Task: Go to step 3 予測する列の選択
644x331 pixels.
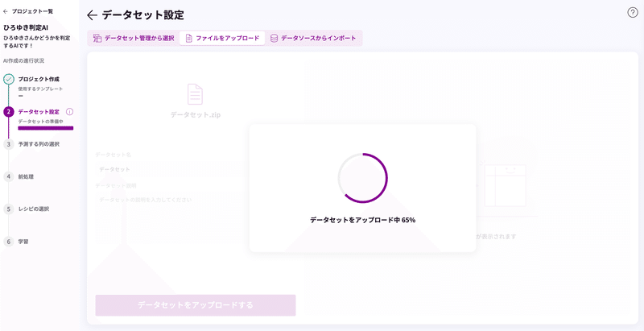Action: [39, 144]
